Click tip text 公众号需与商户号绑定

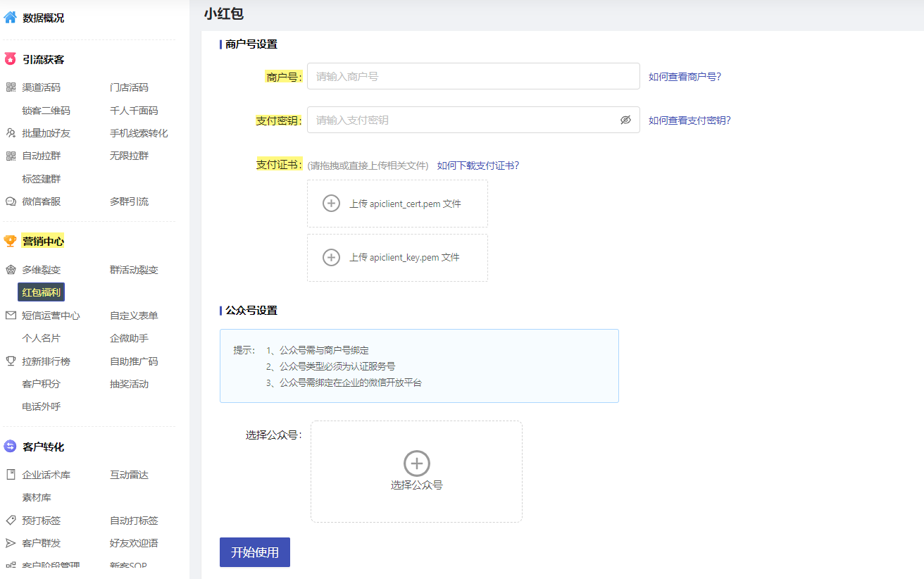pos(324,350)
